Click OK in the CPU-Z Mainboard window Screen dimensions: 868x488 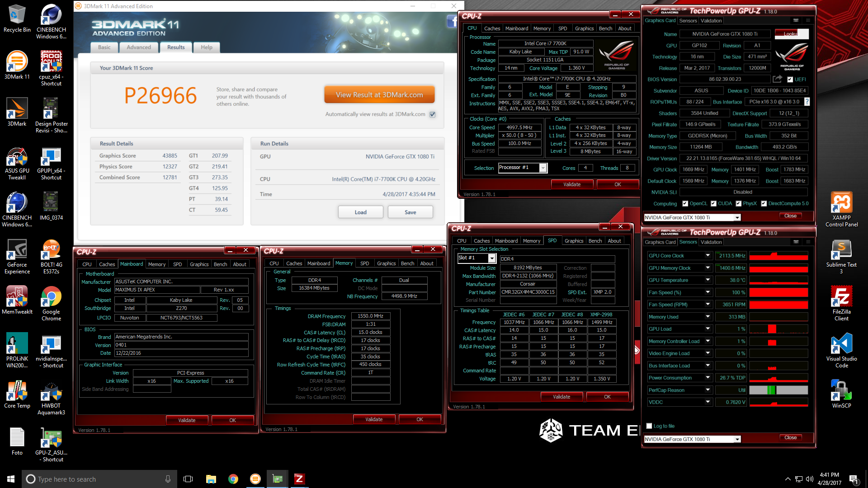[232, 420]
